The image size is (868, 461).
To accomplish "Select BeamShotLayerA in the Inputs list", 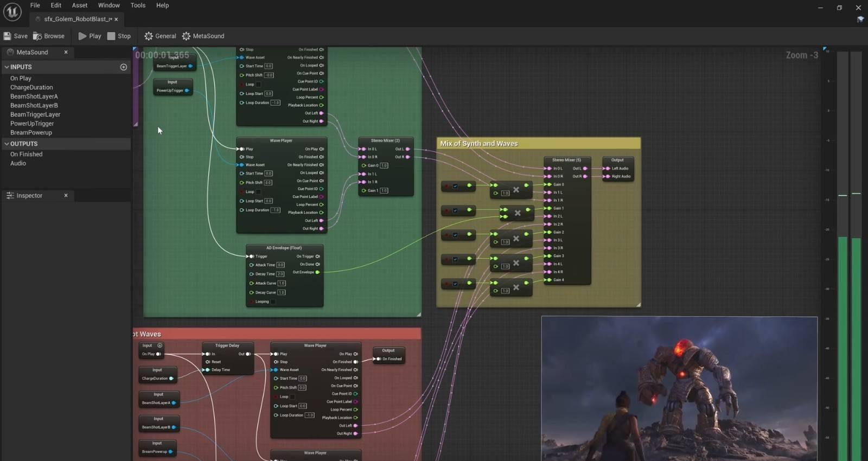I will (34, 97).
